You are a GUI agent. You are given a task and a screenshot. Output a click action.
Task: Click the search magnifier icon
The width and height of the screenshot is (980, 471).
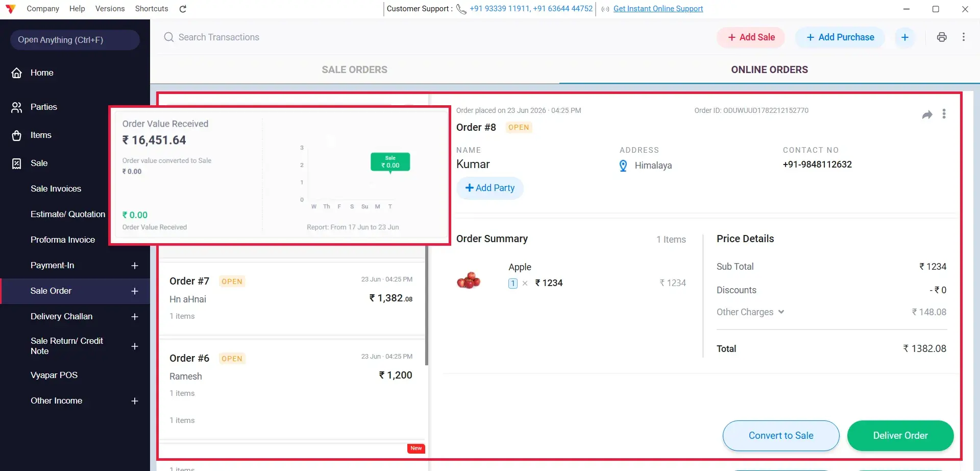(169, 37)
